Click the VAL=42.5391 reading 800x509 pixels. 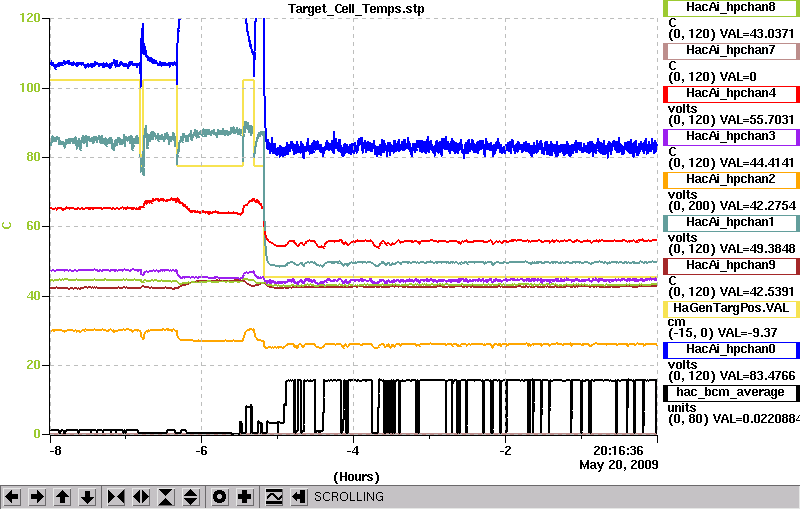[x=757, y=292]
